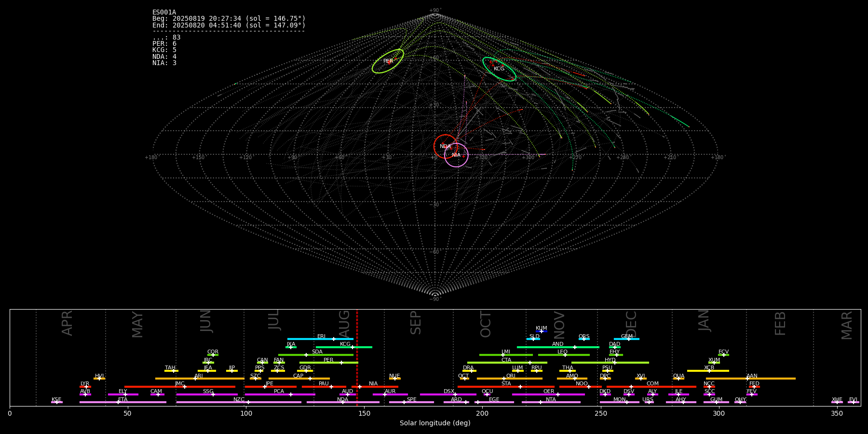Click the −90° south pole label on map

click(x=435, y=299)
